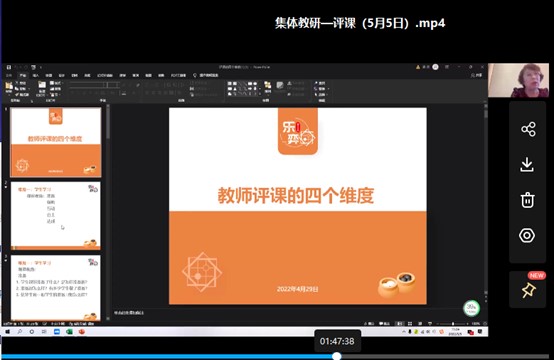Open the shapes gallery in the ribbon
554x360 pixels.
point(242,89)
